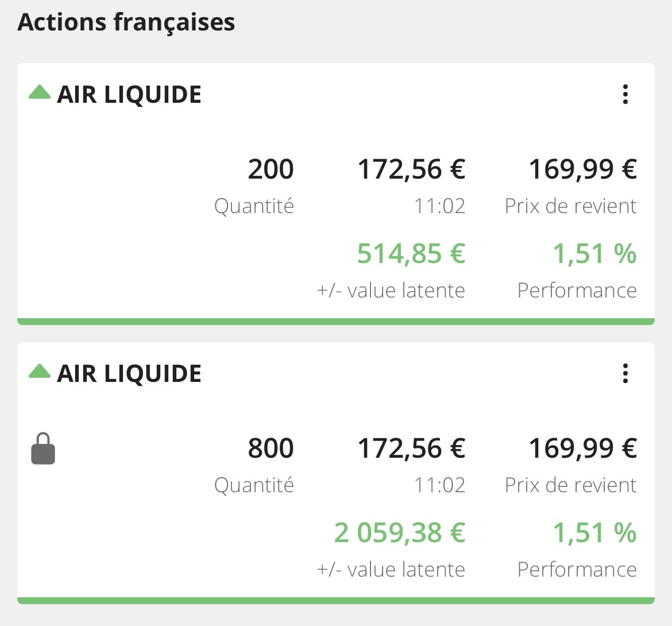Select the 200 quantity value

[x=271, y=169]
